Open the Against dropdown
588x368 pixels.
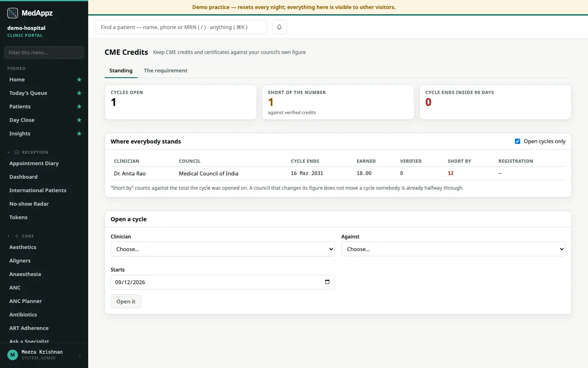click(453, 249)
